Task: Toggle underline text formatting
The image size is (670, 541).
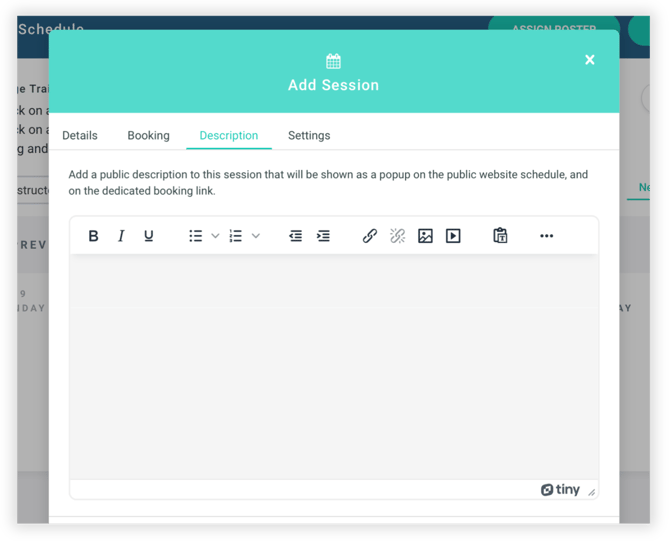Action: [149, 236]
